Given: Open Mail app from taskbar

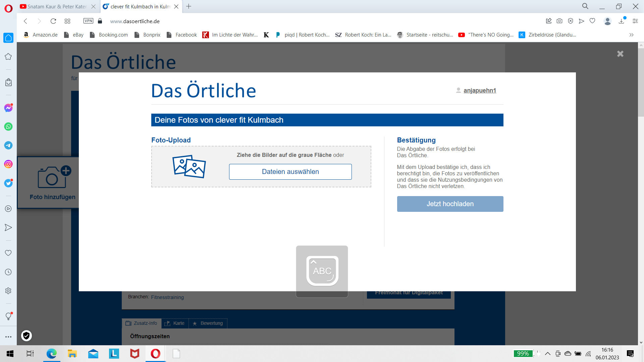Looking at the screenshot, I should point(93,354).
